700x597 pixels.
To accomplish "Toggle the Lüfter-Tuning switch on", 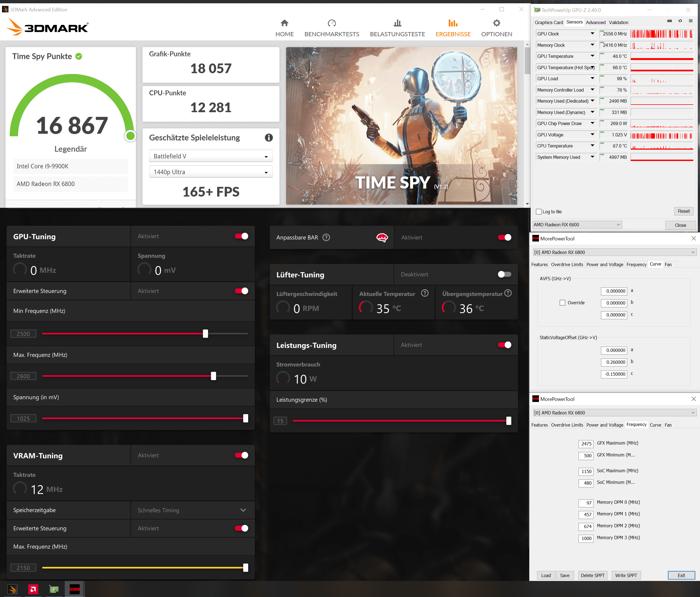I will [504, 274].
